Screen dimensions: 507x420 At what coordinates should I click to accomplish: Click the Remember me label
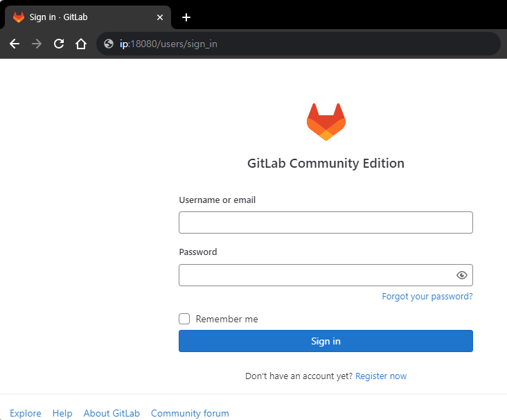click(226, 319)
